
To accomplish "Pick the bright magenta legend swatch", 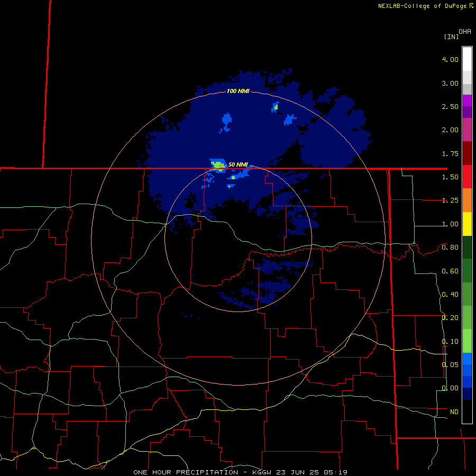I will [467, 100].
